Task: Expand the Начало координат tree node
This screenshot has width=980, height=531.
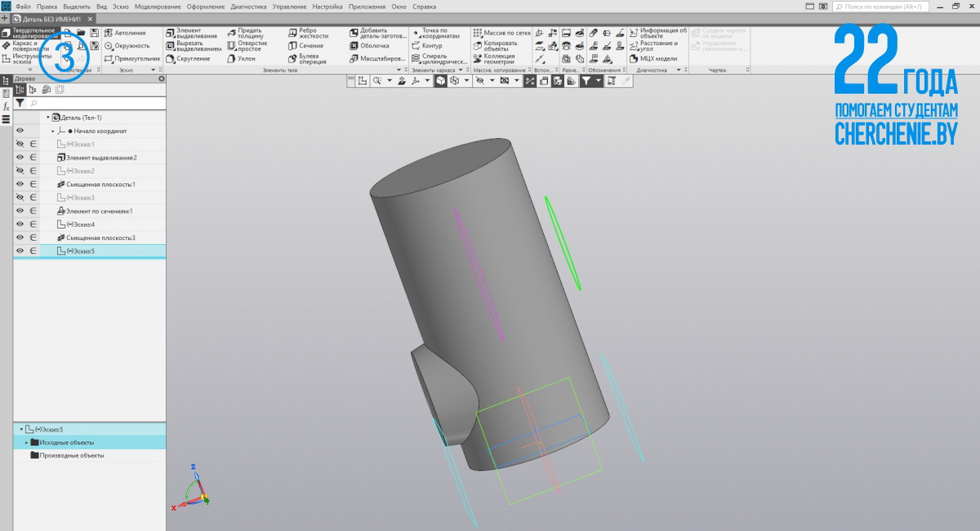Action: pos(53,131)
